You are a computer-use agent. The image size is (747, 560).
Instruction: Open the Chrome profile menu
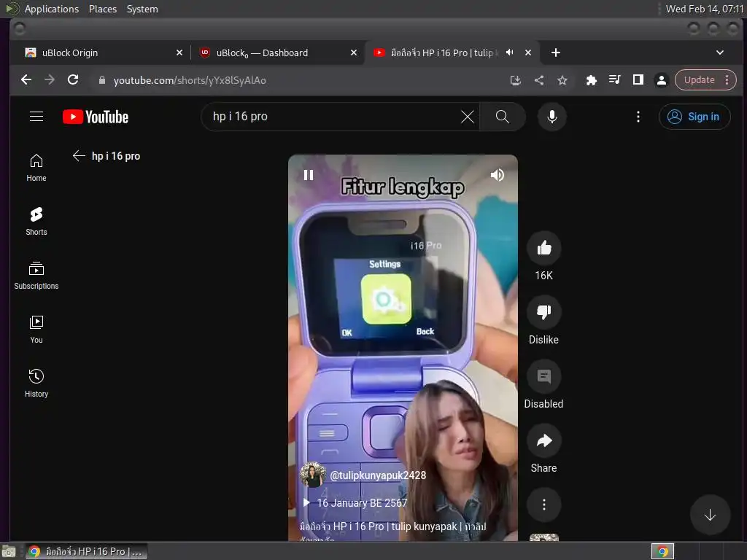661,80
